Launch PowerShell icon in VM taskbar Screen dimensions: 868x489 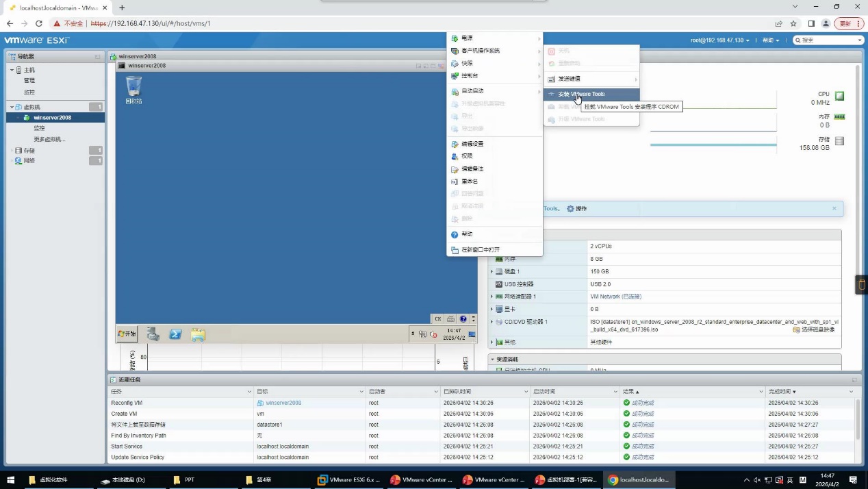click(175, 334)
